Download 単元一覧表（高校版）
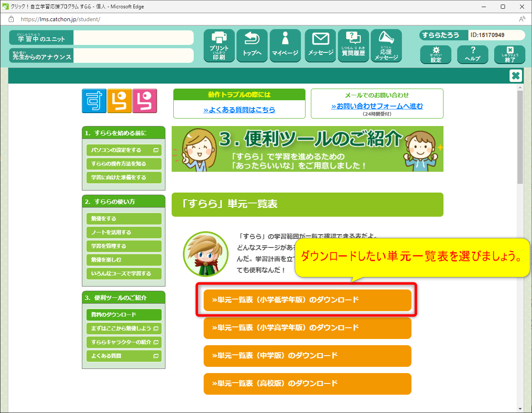Screen dimensions: 532x413 coord(307,383)
